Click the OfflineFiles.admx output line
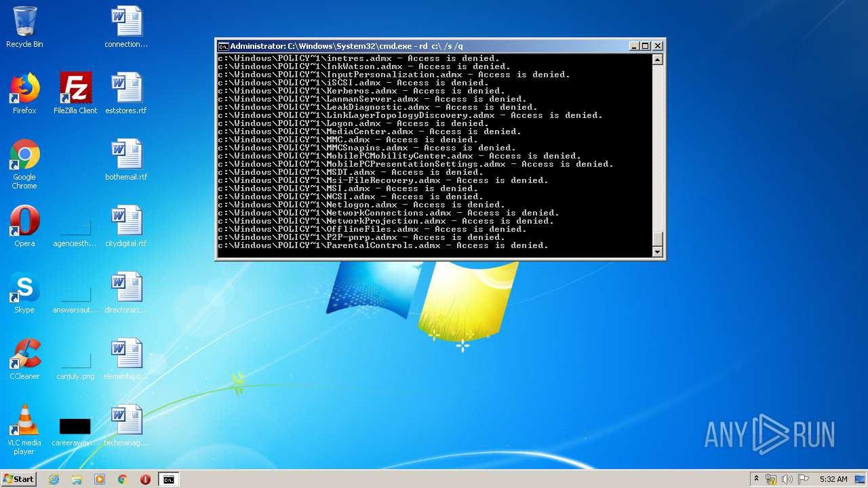868x488 pixels. point(372,229)
